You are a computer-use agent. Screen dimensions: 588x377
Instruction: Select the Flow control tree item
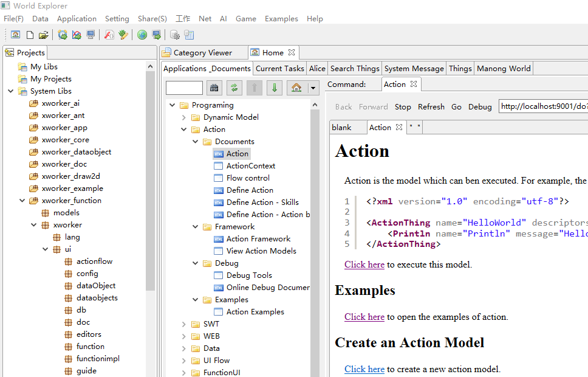248,178
